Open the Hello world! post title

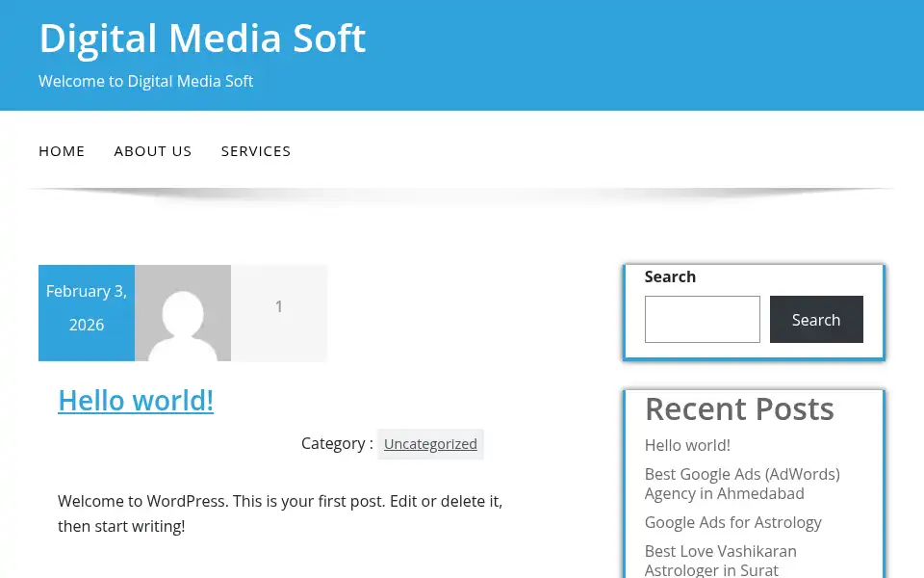(136, 401)
